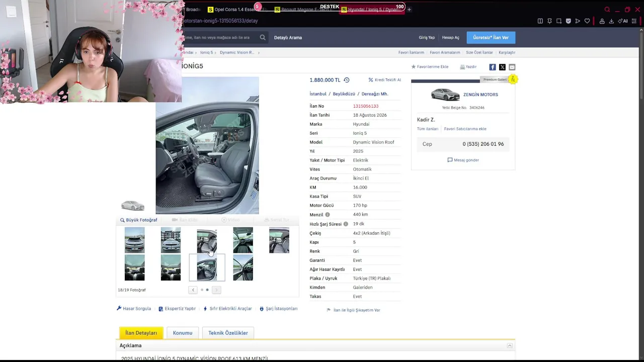Open the browser easy setup menu icon
The height and width of the screenshot is (362, 644).
pyautogui.click(x=634, y=21)
